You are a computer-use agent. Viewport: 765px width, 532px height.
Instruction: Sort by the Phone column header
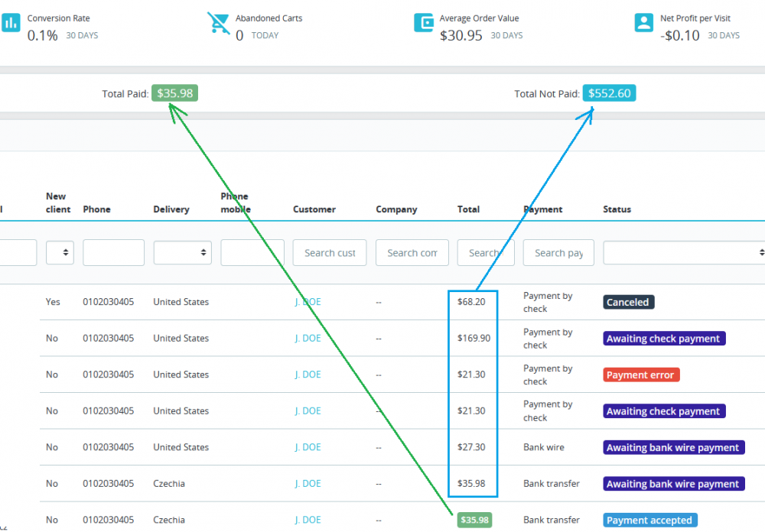coord(96,209)
